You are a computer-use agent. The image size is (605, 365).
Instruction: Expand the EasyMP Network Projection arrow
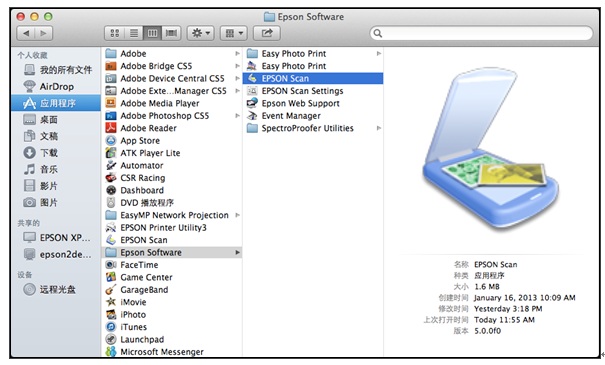pos(237,215)
